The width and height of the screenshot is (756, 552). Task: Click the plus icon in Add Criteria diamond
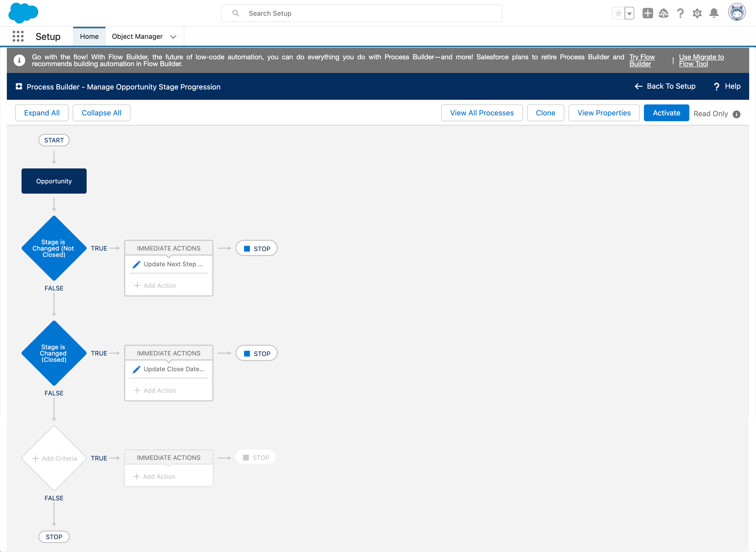(x=35, y=458)
